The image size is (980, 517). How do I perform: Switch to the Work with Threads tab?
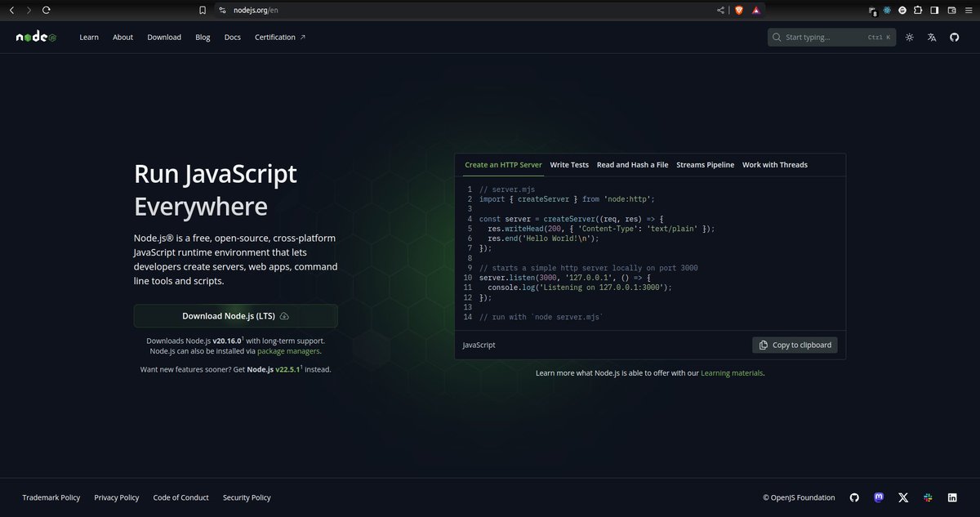coord(775,165)
